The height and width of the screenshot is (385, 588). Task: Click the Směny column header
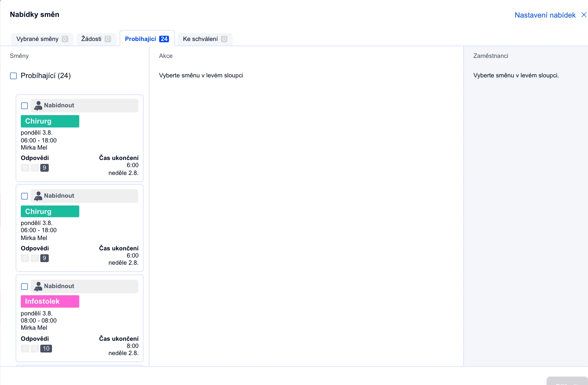coord(19,56)
